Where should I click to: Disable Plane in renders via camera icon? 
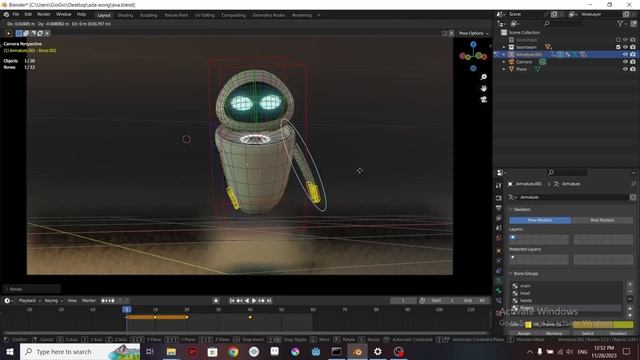[x=633, y=69]
